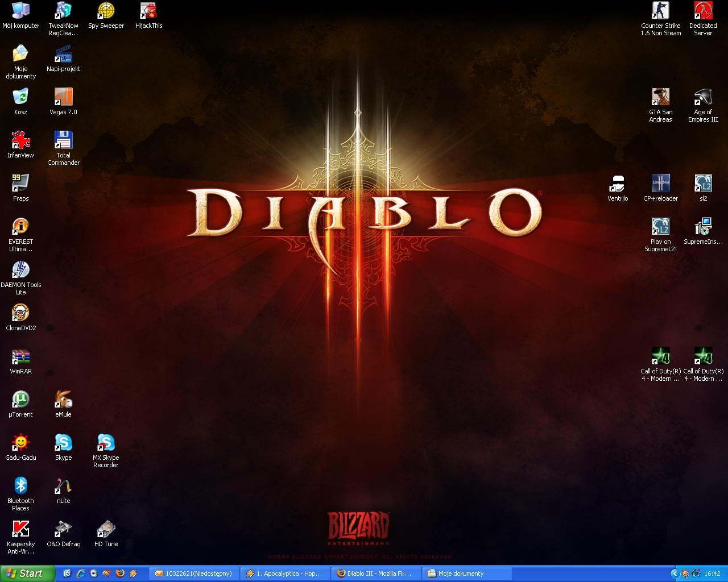Launch Counter Strike 1.6 Non Steam

click(x=660, y=19)
